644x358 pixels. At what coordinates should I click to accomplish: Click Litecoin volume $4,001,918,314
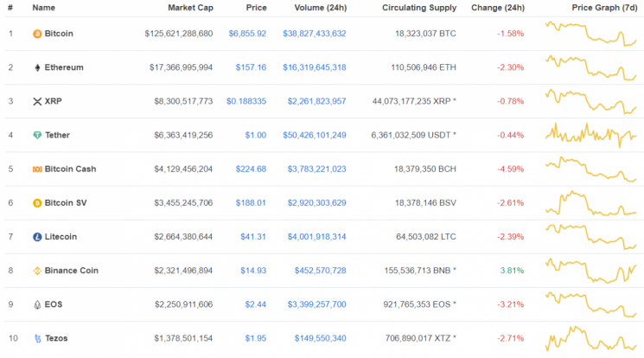coord(316,237)
